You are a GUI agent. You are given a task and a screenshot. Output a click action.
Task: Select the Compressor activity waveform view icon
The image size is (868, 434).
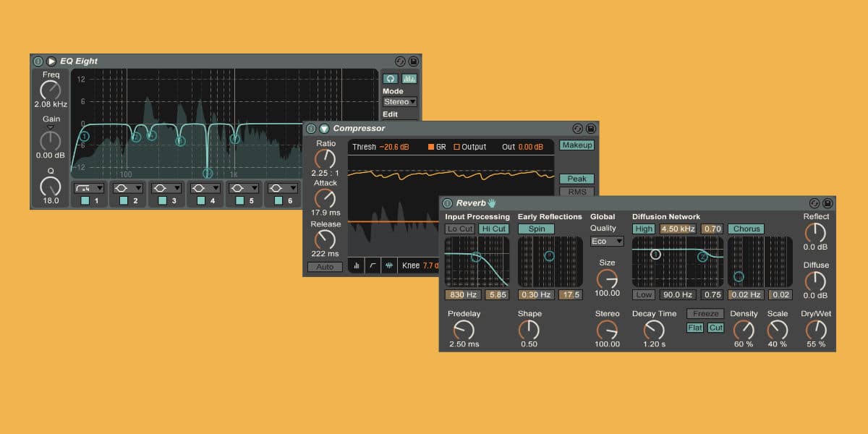[x=389, y=266]
